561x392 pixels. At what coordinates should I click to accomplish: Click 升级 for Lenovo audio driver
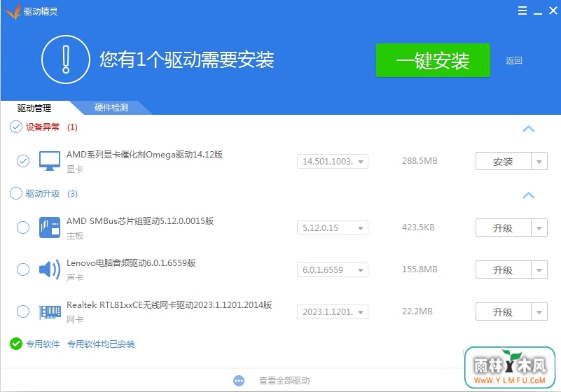[503, 270]
